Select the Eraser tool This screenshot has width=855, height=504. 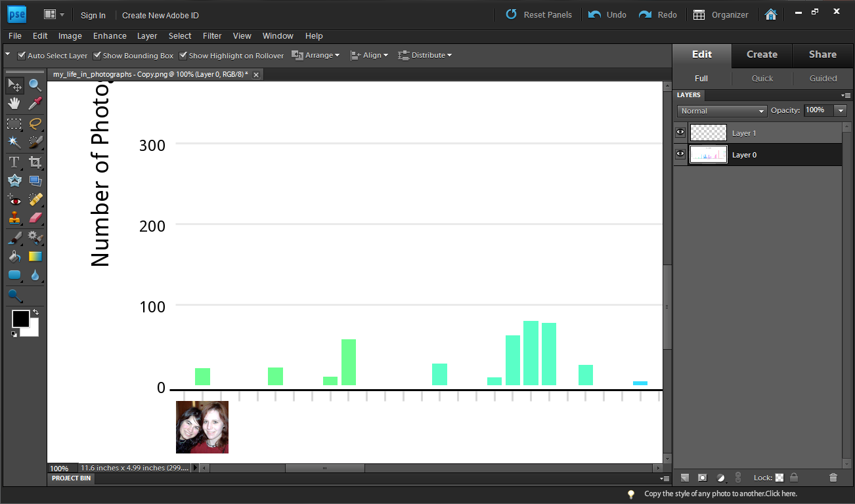tap(35, 218)
